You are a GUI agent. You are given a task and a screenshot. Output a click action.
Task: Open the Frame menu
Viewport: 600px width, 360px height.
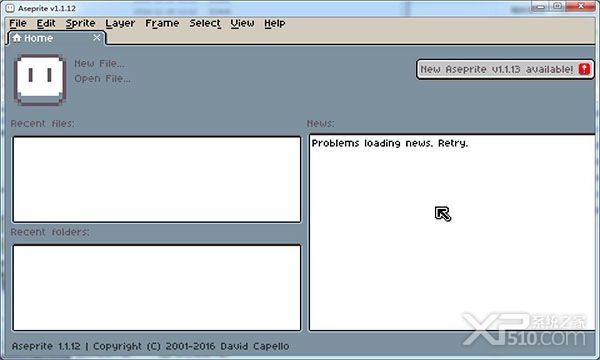pyautogui.click(x=162, y=23)
